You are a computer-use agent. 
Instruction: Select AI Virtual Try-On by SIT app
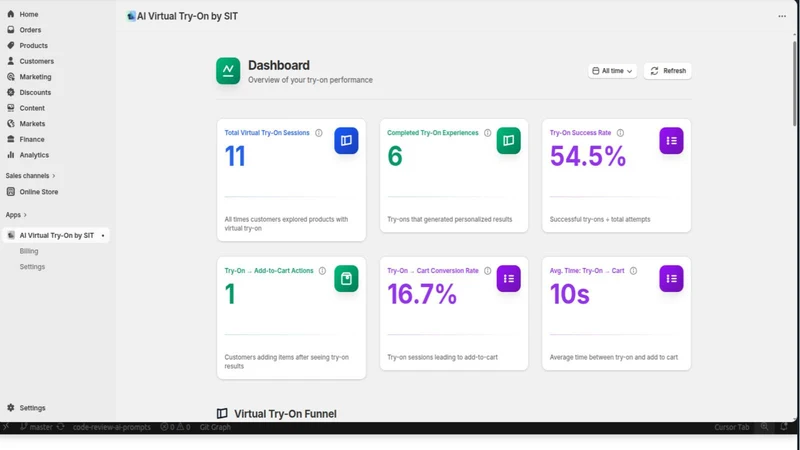[56, 235]
